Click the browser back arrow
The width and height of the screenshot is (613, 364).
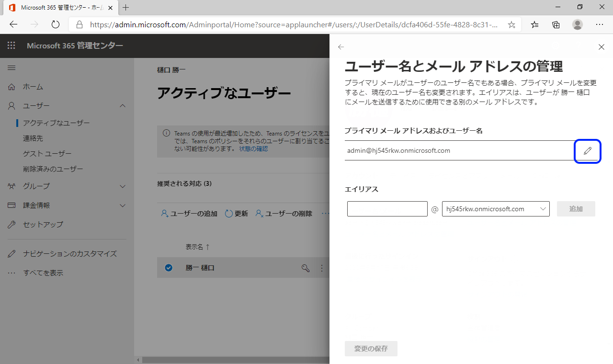coord(13,24)
